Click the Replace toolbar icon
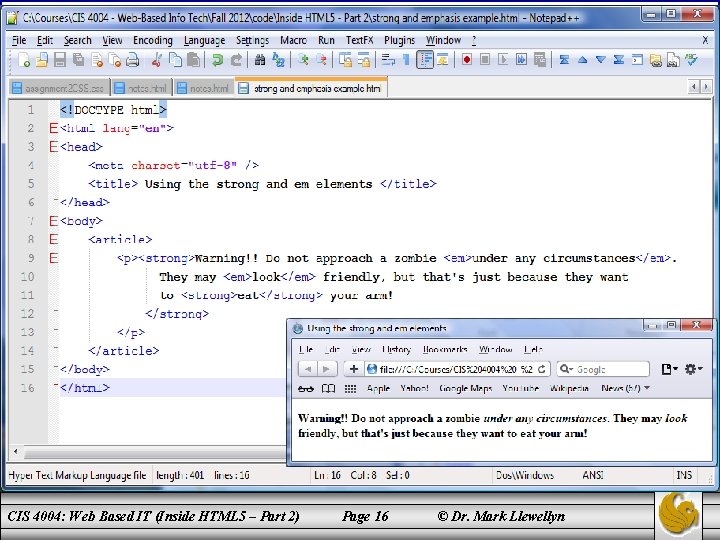Screen dimensions: 720x540 pyautogui.click(x=278, y=60)
